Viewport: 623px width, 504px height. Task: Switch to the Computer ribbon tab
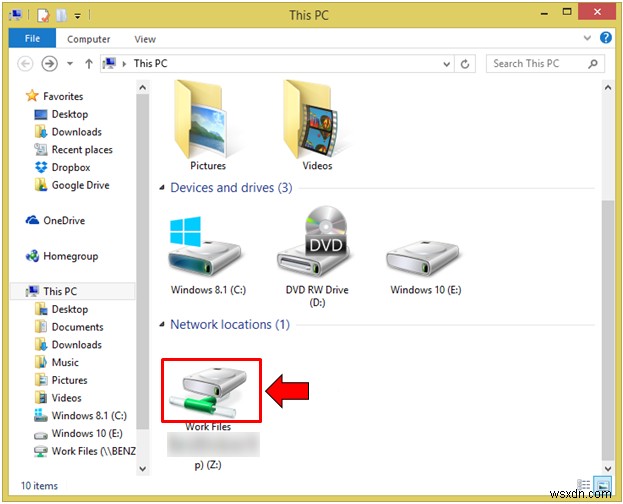(x=89, y=39)
